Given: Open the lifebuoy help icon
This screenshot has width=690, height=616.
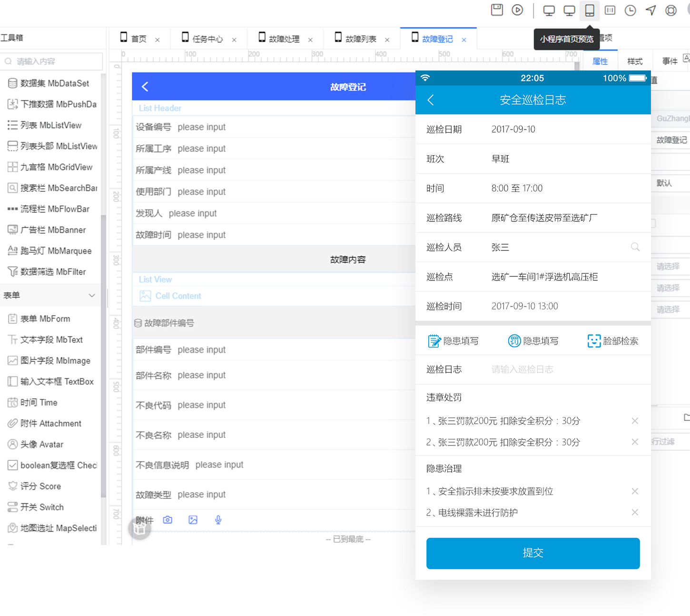Looking at the screenshot, I should pyautogui.click(x=671, y=10).
